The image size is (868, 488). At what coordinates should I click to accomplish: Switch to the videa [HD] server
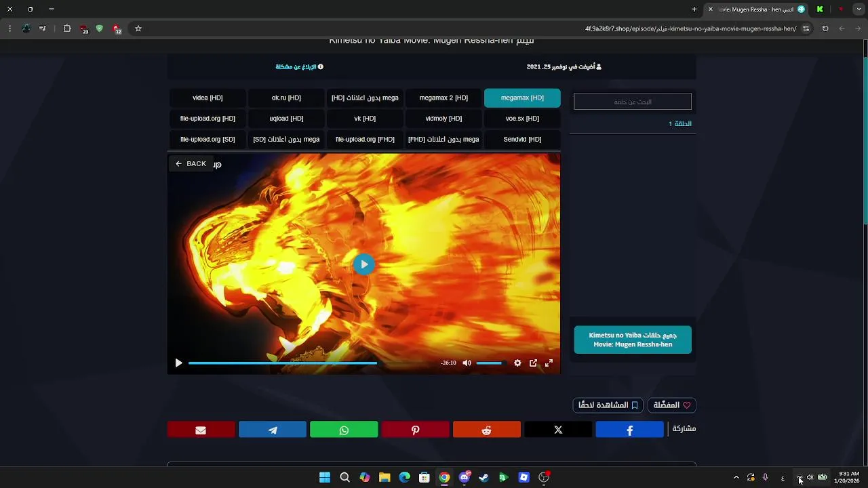pyautogui.click(x=208, y=98)
